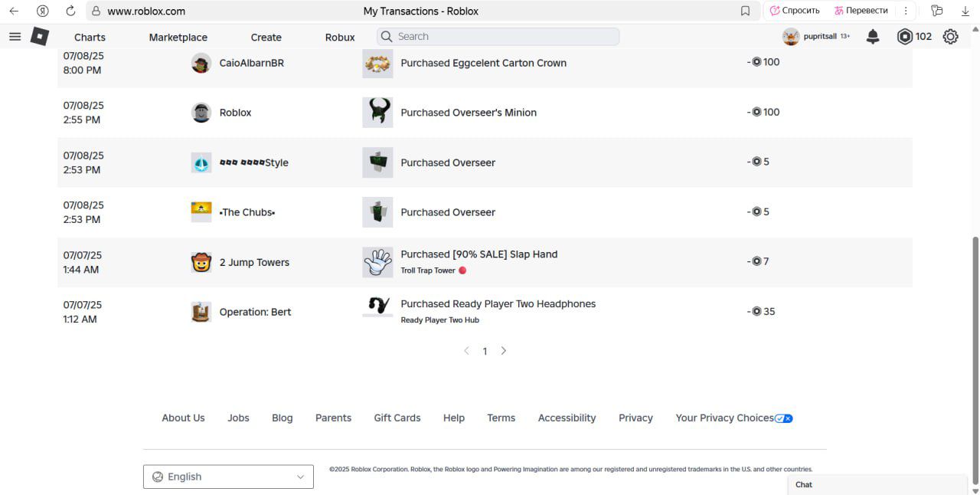Bookmark this page in address bar
The height and width of the screenshot is (495, 980).
click(745, 11)
